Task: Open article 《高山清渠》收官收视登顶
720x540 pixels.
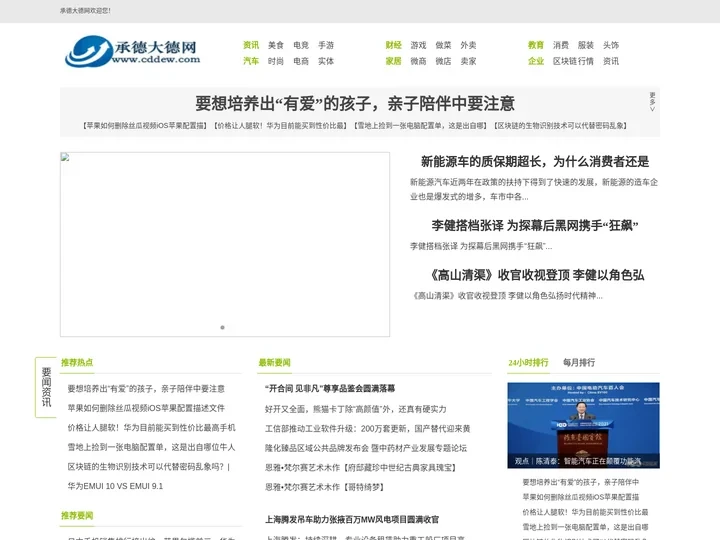Action: coord(535,275)
